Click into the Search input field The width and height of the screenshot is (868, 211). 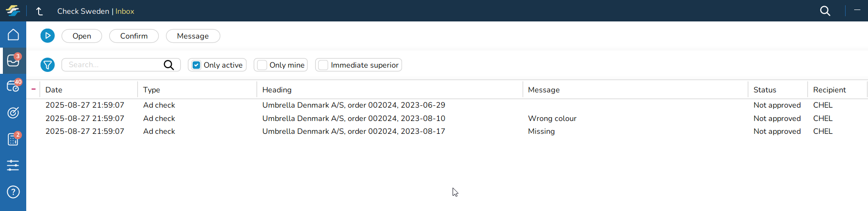pyautogui.click(x=114, y=65)
